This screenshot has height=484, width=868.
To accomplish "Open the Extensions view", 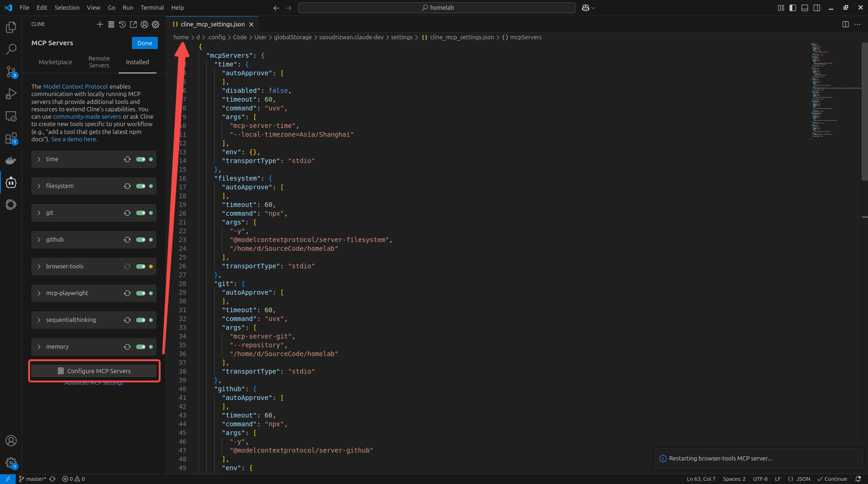I will coord(11,139).
